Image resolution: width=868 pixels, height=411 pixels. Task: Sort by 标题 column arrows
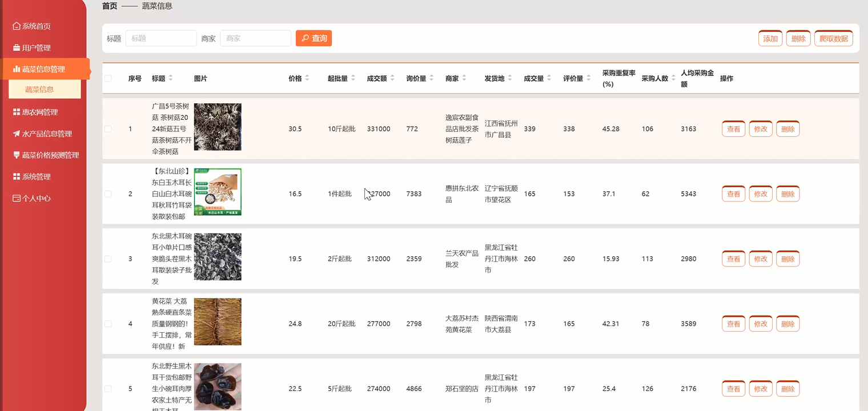tap(170, 78)
